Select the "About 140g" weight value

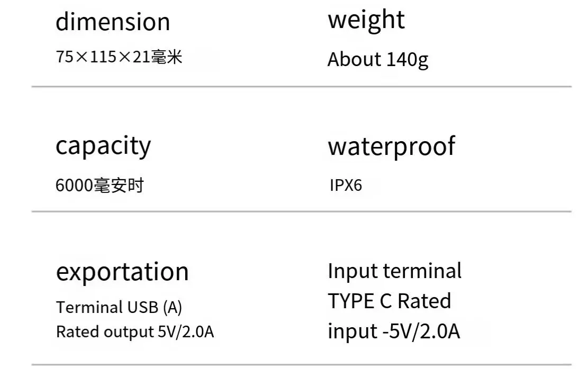tap(377, 59)
